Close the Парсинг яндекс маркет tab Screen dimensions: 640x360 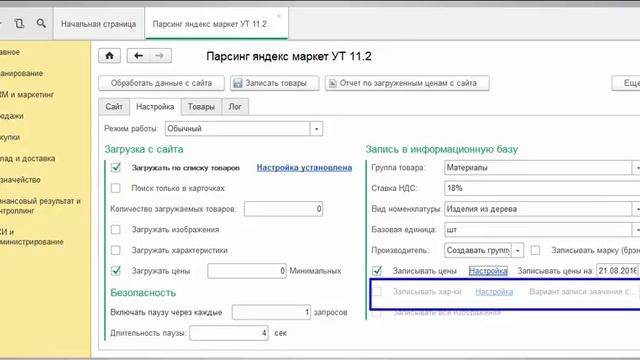[279, 16]
